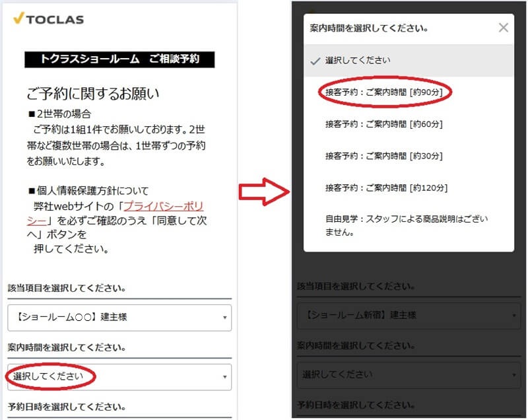Open the dimmed 【ショールーム新宿】建主様 dropdown
The image size is (528, 420).
(x=403, y=317)
